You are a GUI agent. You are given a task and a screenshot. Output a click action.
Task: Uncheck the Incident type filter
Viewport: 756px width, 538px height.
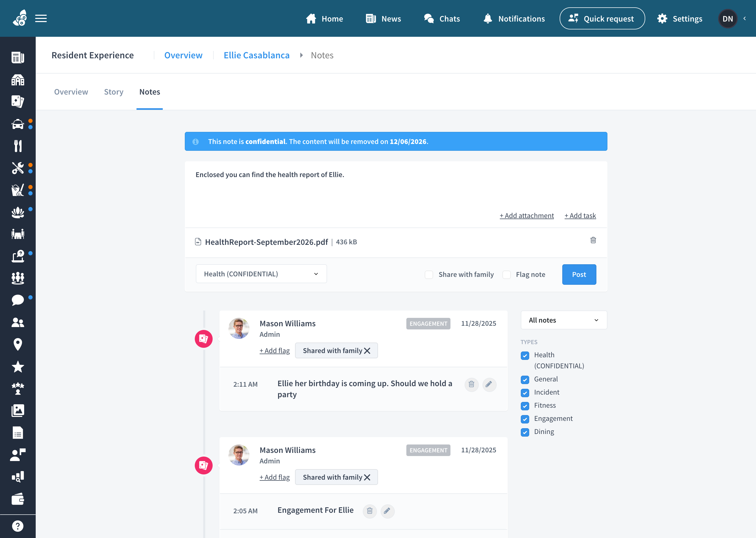coord(525,392)
